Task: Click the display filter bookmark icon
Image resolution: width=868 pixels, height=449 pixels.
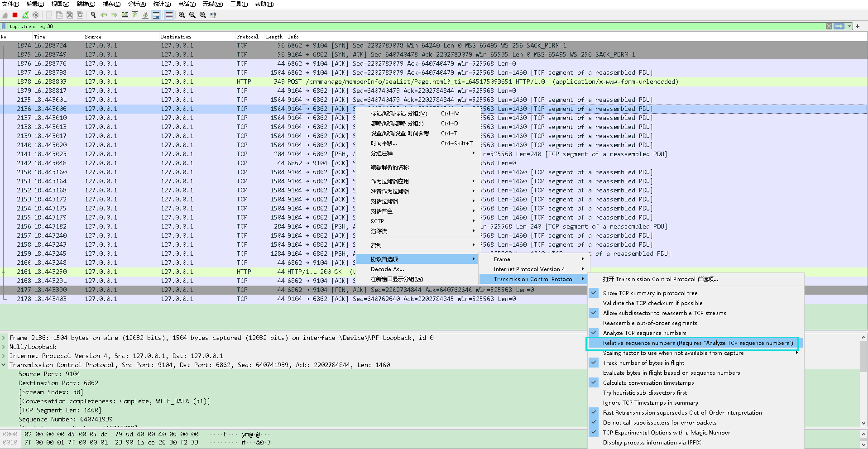Action: click(4, 26)
